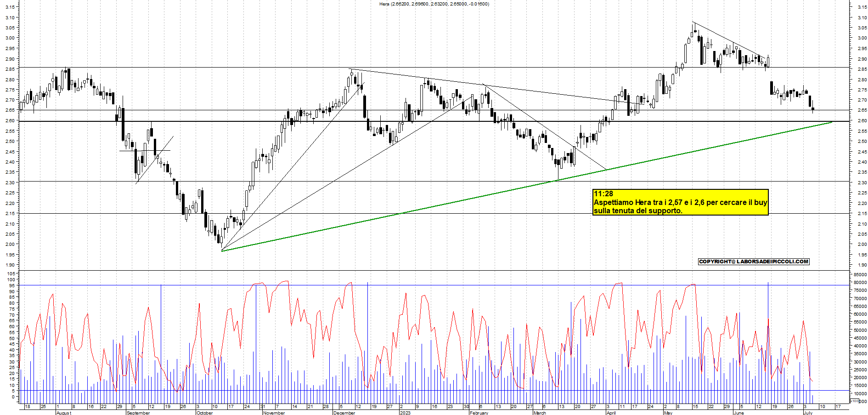Click the July month label
Image resolution: width=868 pixels, height=415 pixels.
808,413
